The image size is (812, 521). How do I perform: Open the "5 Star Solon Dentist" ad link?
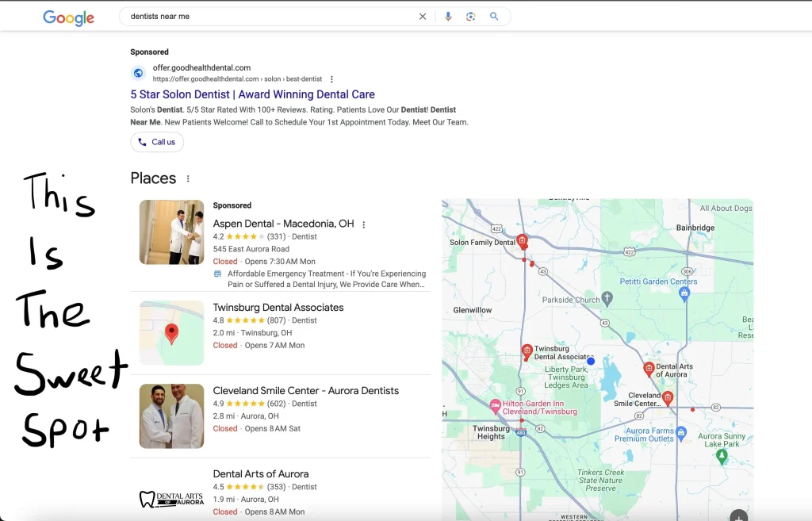pyautogui.click(x=252, y=94)
